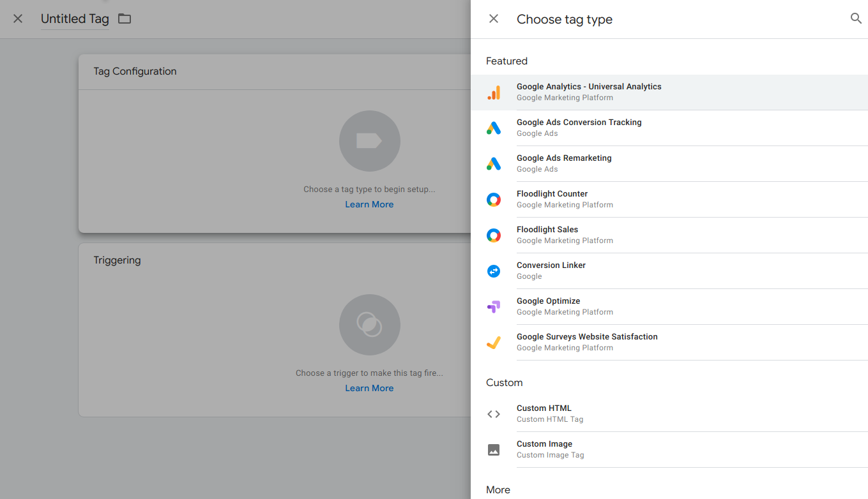The image size is (868, 499).
Task: Click the Google Surveys yellow checkmark icon
Action: (x=494, y=343)
